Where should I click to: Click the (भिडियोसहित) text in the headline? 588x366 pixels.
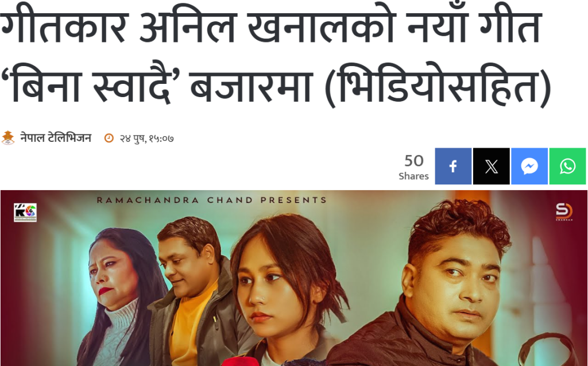coord(438,86)
